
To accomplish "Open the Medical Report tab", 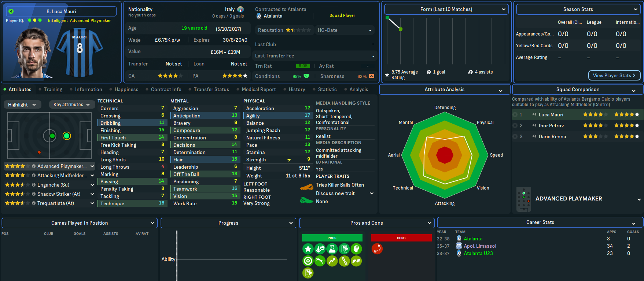I will (258, 90).
